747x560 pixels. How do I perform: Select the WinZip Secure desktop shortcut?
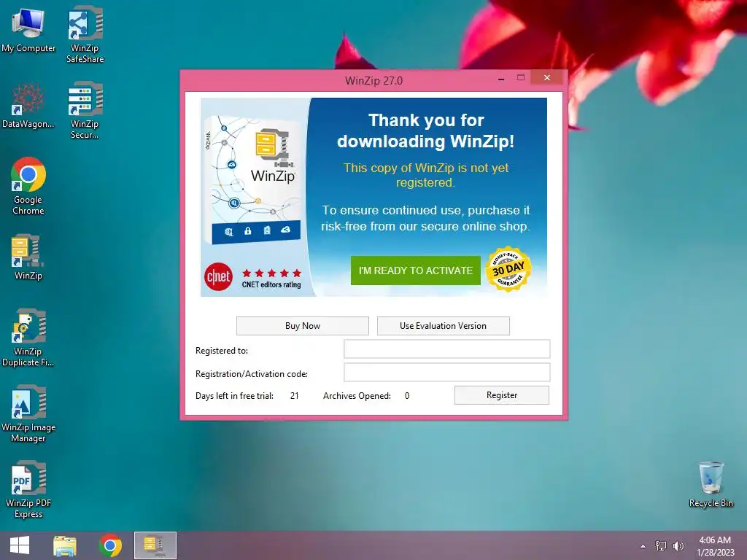[85, 111]
